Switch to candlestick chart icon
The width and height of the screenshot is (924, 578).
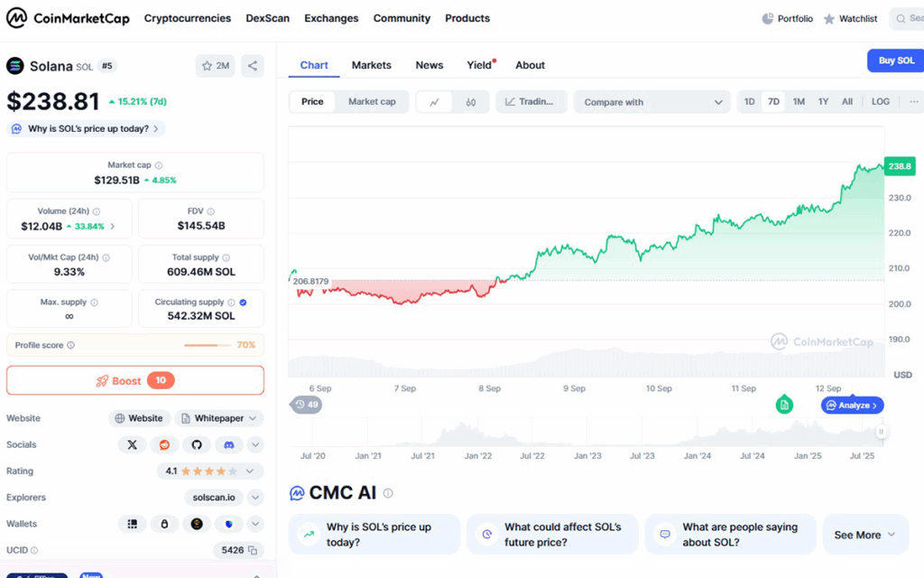pyautogui.click(x=471, y=102)
